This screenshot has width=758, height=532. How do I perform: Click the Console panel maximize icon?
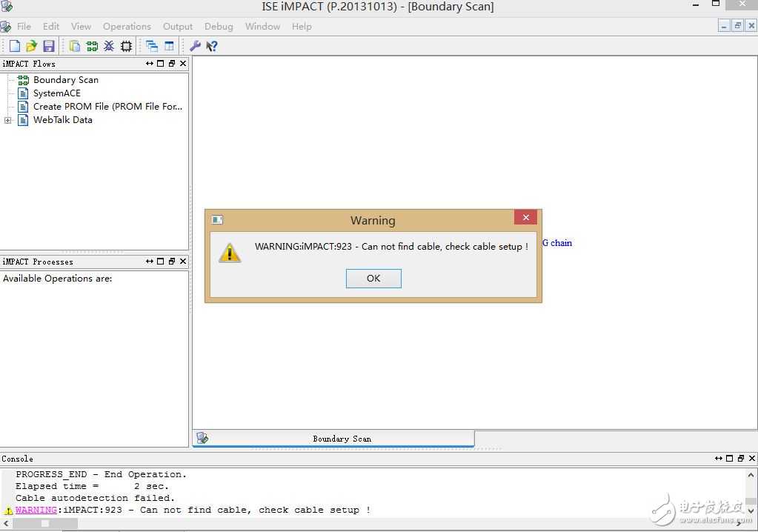(730, 458)
